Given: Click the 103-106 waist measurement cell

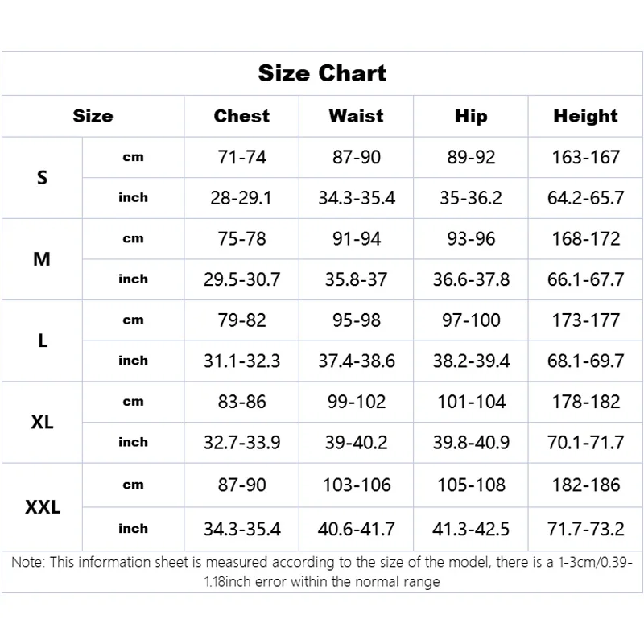Looking at the screenshot, I should click(x=357, y=485).
